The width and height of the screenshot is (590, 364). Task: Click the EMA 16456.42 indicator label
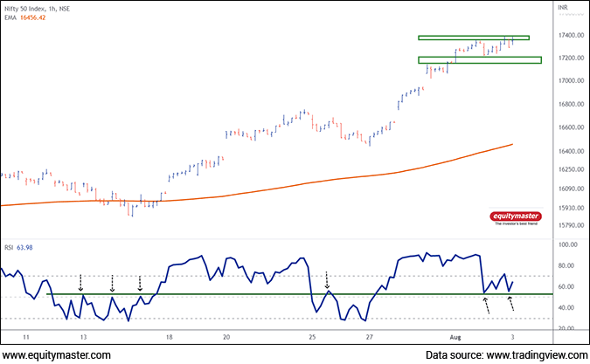26,17
